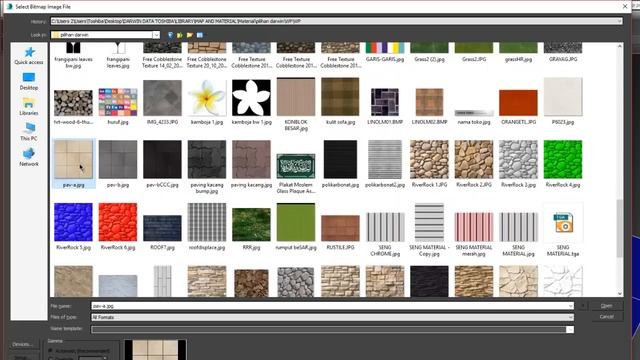The width and height of the screenshot is (640, 360).
Task: Choose the RiverRock 5.jpg blue texture
Action: (x=73, y=222)
